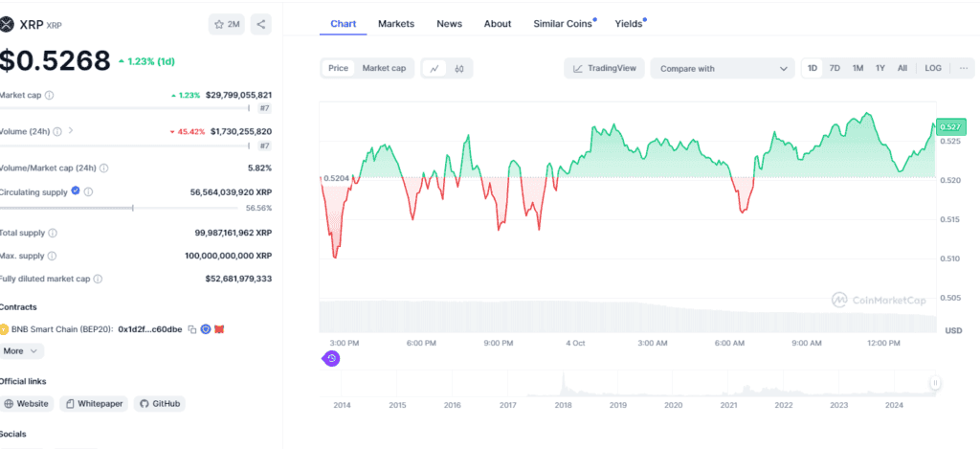
Task: Open the GitHub link
Action: click(160, 404)
